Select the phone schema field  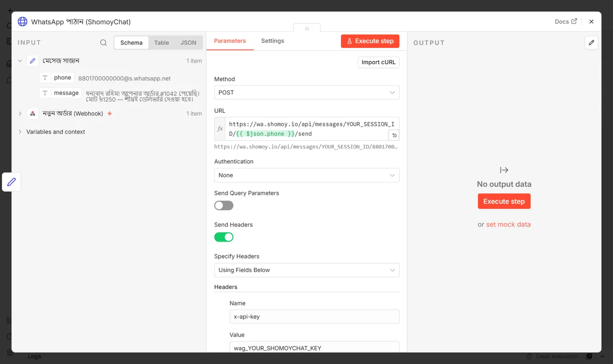click(x=57, y=78)
